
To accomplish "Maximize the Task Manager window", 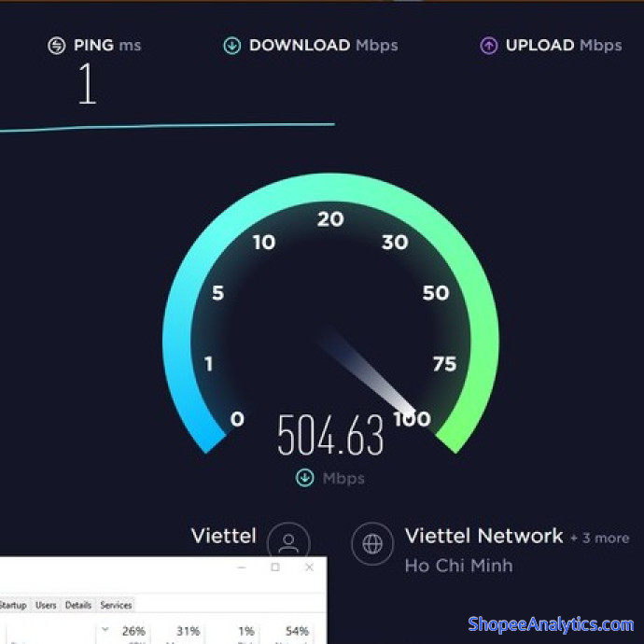I will click(275, 567).
